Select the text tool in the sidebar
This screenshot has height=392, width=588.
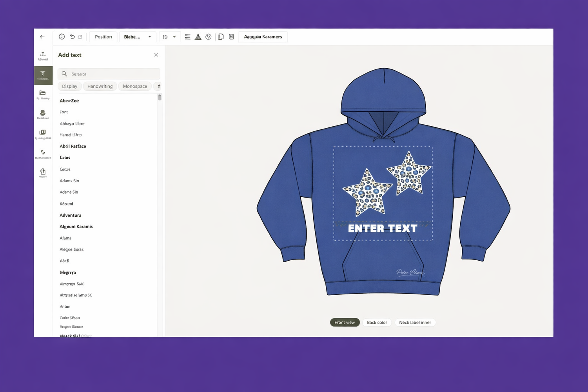point(43,75)
